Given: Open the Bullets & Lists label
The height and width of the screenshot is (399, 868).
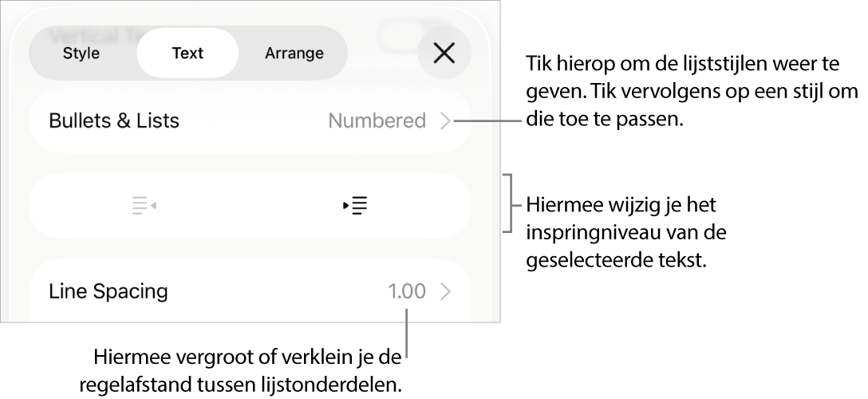Looking at the screenshot, I should pyautogui.click(x=114, y=121).
